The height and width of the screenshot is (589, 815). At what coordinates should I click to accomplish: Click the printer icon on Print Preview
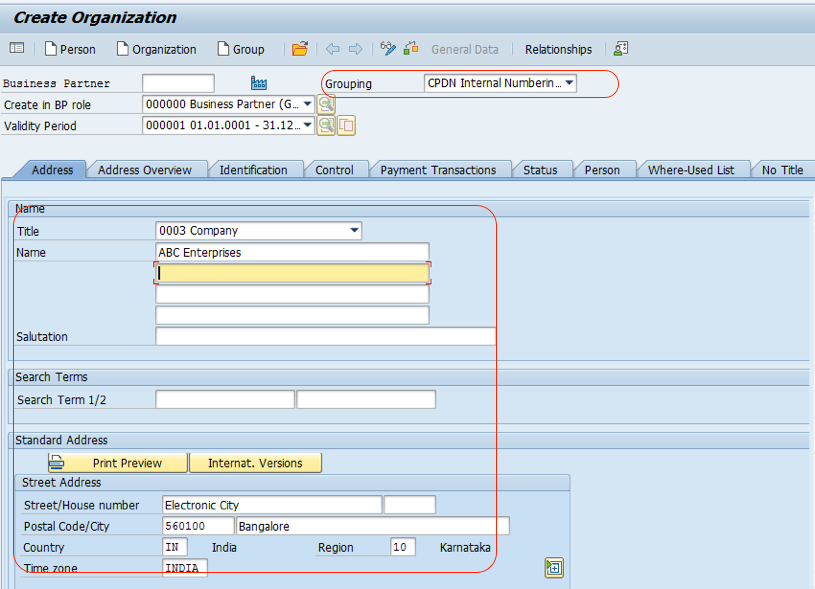click(57, 462)
